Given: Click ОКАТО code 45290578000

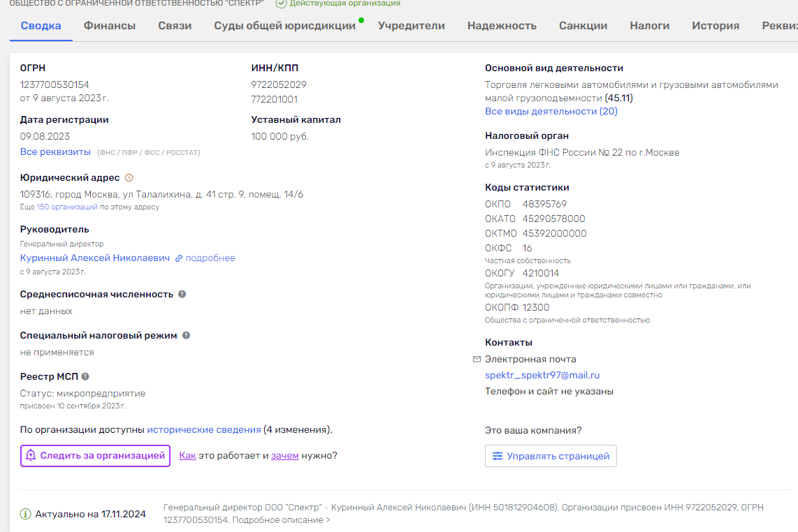Looking at the screenshot, I should pos(553,219).
